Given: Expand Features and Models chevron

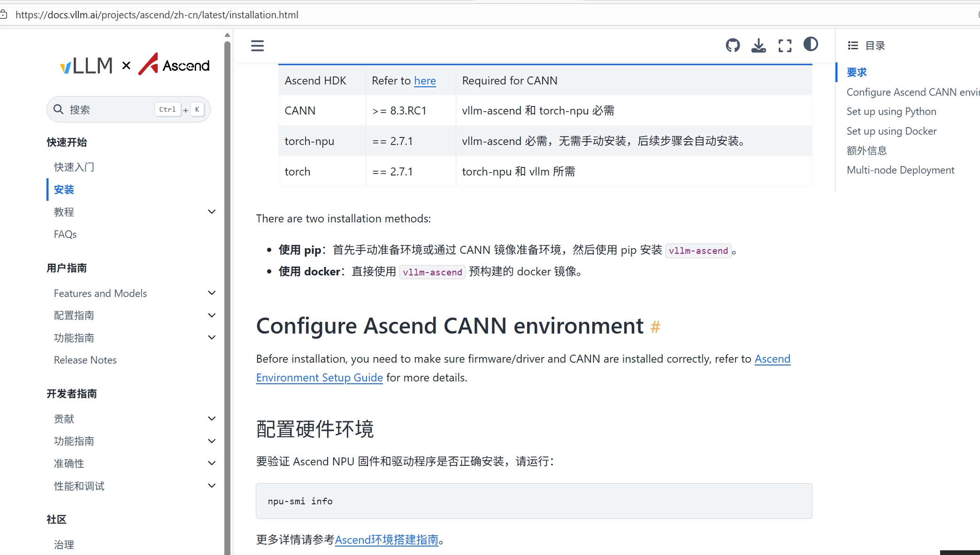Looking at the screenshot, I should click(x=212, y=293).
